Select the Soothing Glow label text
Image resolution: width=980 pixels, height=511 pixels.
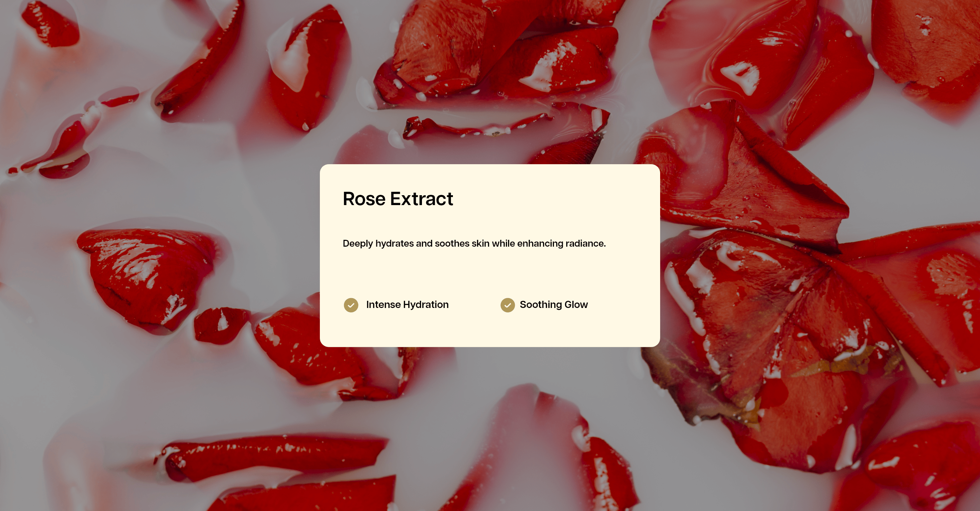pyautogui.click(x=554, y=305)
